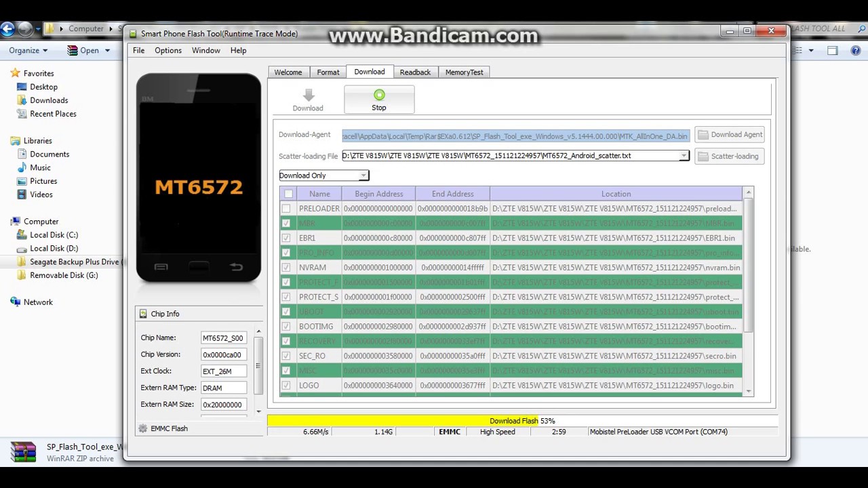Click the Favorites star icon in Explorer

click(15, 73)
